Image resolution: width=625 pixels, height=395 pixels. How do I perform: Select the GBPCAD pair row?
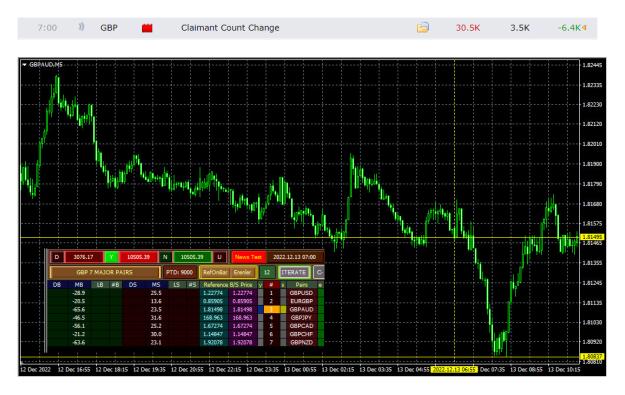point(301,326)
